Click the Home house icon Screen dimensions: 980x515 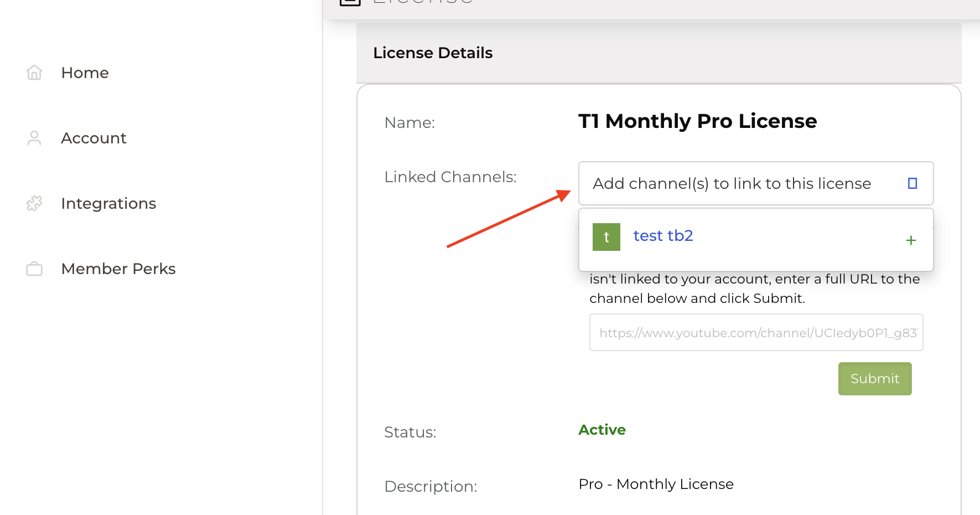pos(34,73)
